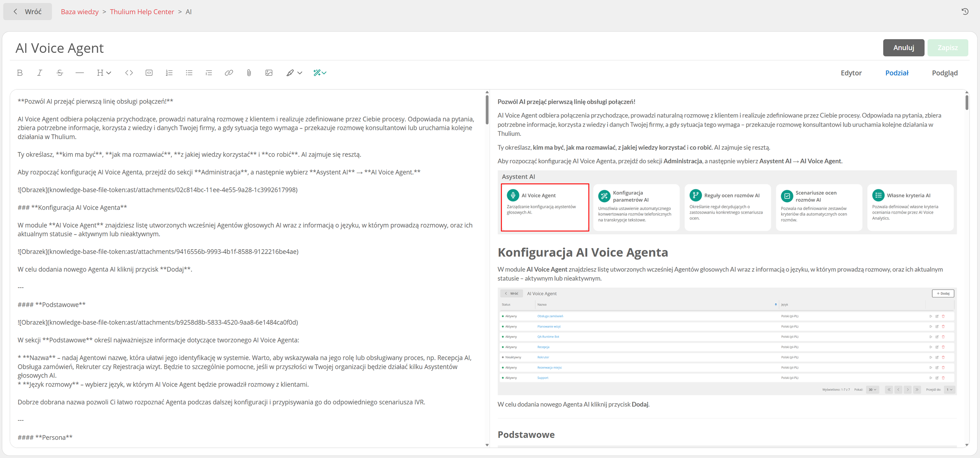Screen dimensions: 980x458
Task: Click the image markdown line ending '9122216be4ae)'
Action: [158, 252]
